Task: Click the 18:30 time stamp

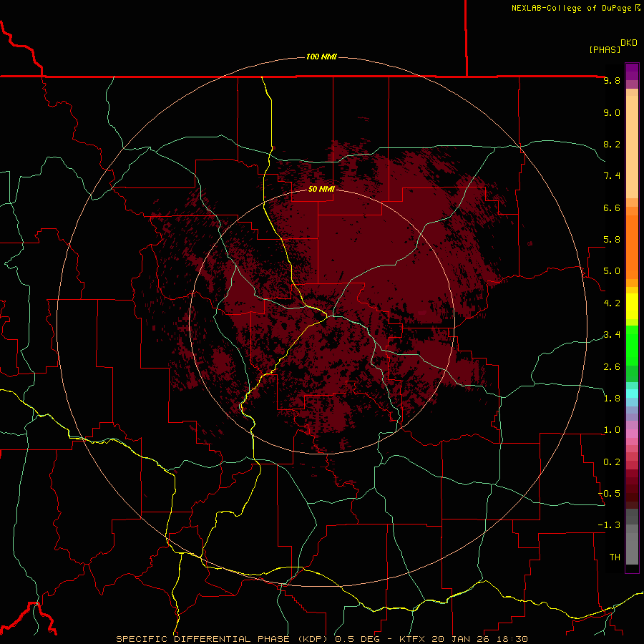Action: tap(512, 639)
